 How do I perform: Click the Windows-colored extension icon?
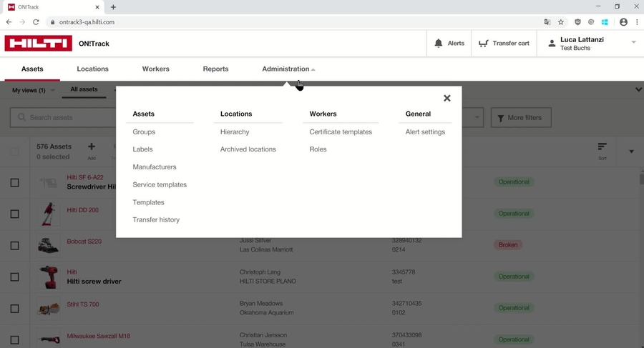(x=605, y=22)
